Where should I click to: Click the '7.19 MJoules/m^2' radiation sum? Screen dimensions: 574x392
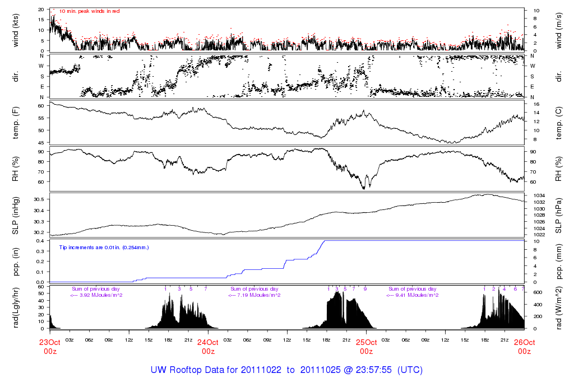[x=259, y=295]
